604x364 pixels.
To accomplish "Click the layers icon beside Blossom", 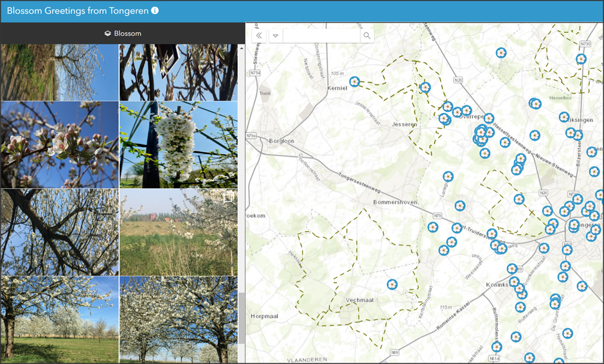I will 107,33.
